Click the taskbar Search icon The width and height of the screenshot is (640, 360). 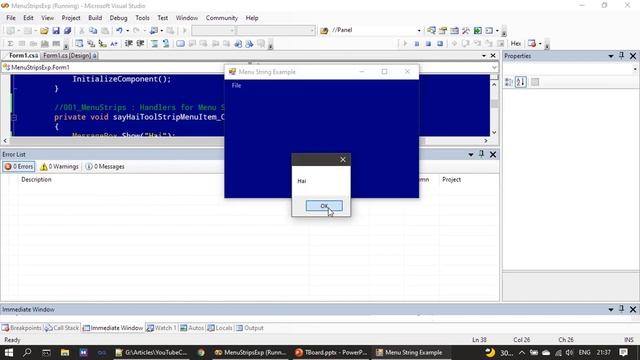27,352
